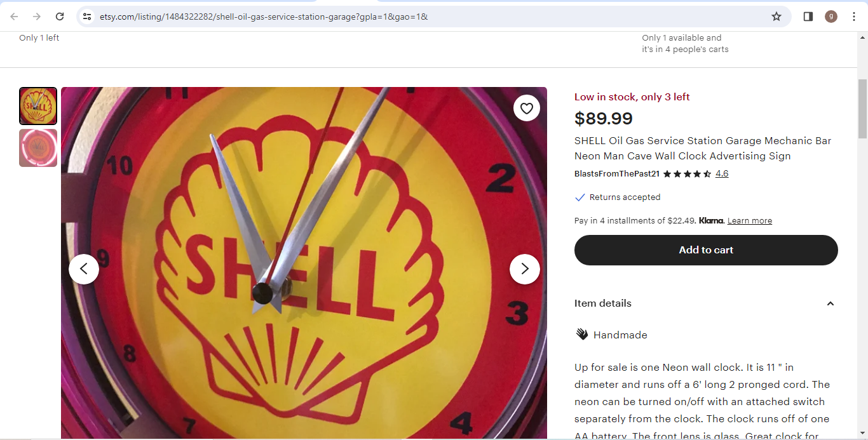
Task: Reload the page
Action: (60, 17)
